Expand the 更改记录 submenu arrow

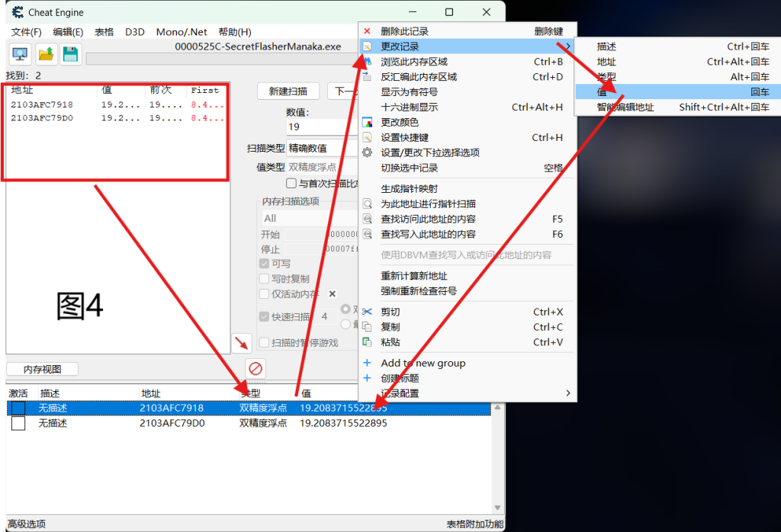pyautogui.click(x=567, y=46)
